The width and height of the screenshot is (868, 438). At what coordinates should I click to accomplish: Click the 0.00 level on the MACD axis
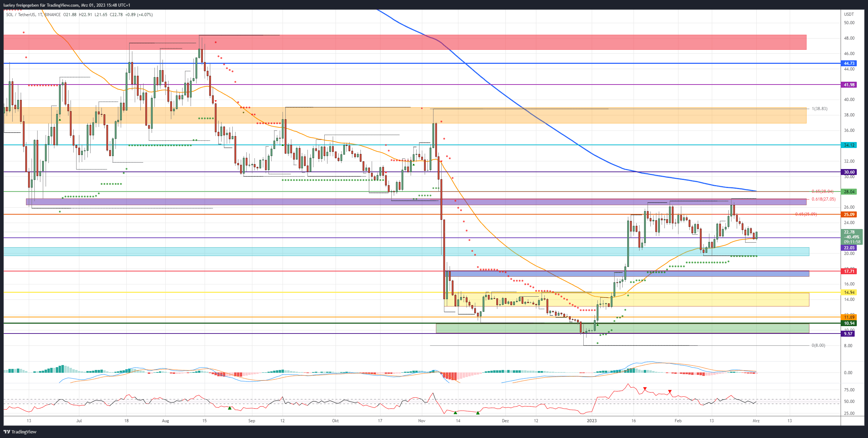click(x=848, y=373)
